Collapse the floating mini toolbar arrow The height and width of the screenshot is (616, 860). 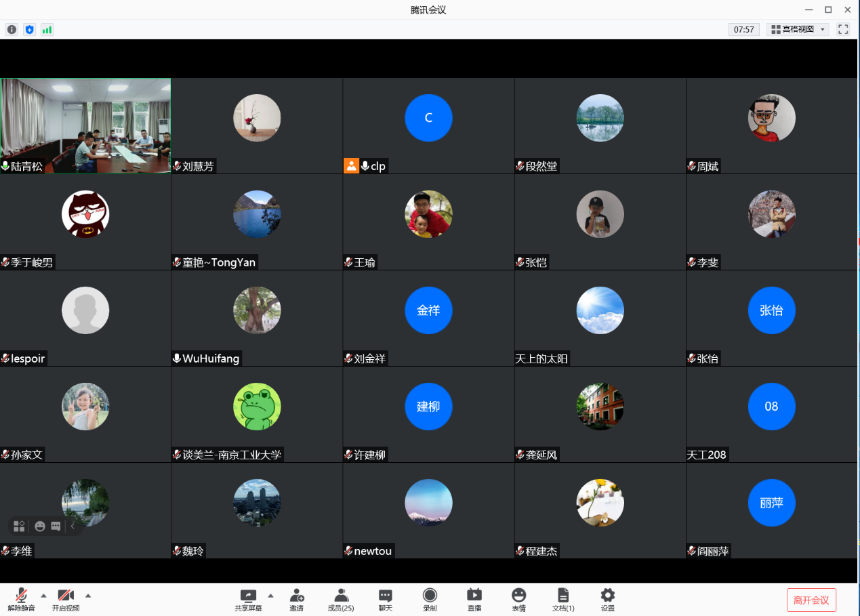[x=73, y=526]
